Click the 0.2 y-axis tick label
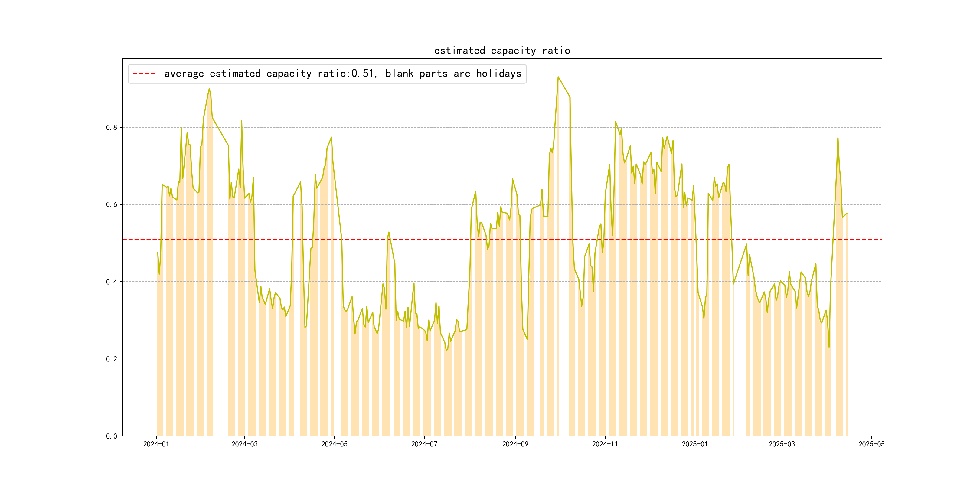The image size is (980, 490). 112,359
